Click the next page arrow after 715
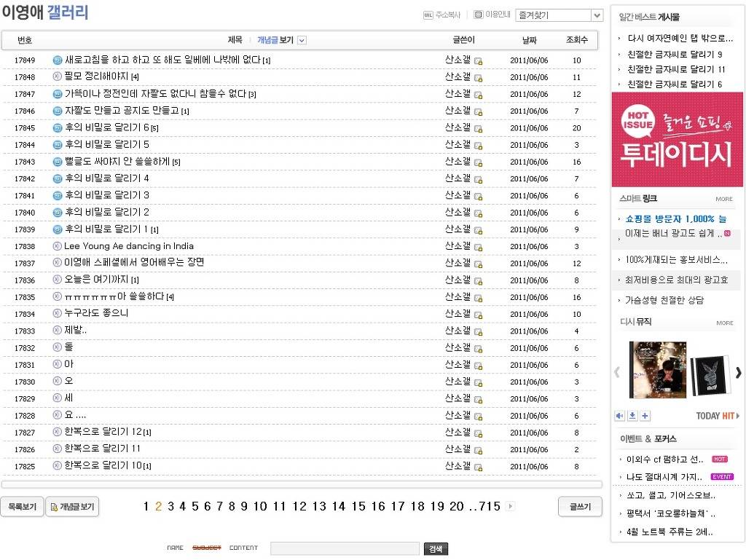The height and width of the screenshot is (560, 746). [510, 506]
